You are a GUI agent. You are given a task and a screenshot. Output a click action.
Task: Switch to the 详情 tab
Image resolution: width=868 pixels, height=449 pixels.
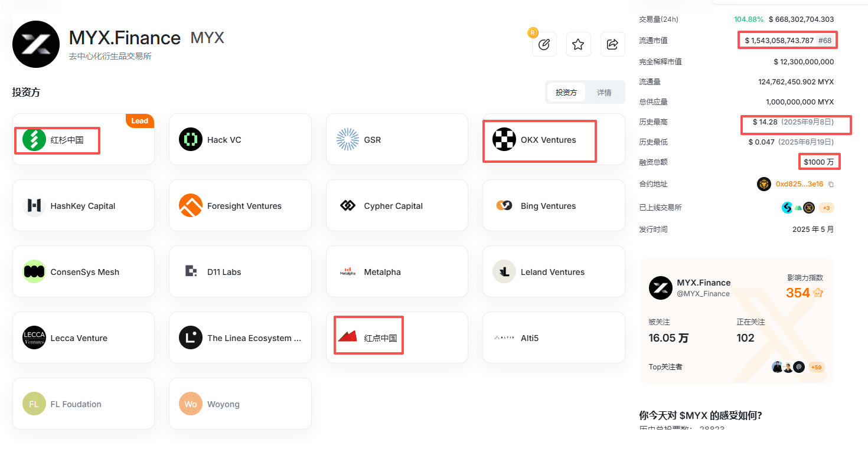(604, 93)
